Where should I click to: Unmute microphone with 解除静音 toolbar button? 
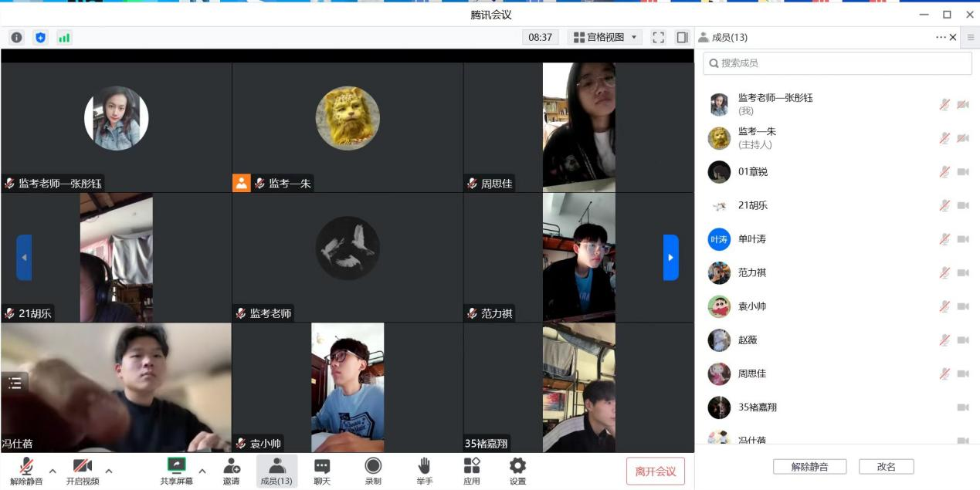click(x=26, y=471)
